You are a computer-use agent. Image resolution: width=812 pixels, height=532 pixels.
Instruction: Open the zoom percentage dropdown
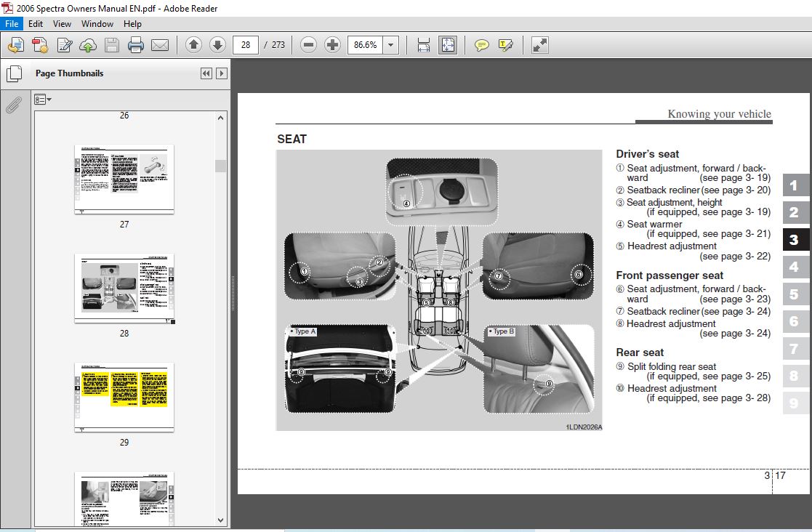(391, 45)
